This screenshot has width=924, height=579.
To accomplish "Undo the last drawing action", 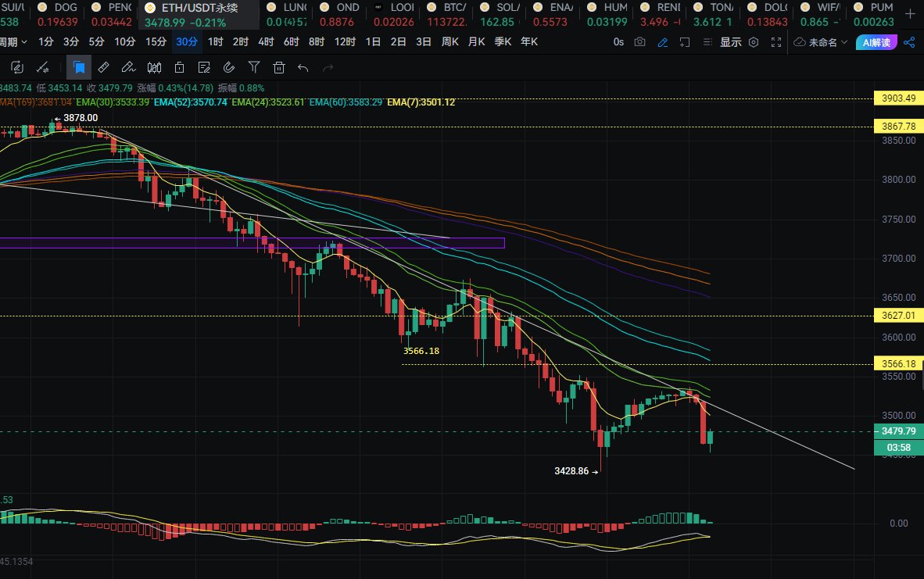I will click(303, 68).
